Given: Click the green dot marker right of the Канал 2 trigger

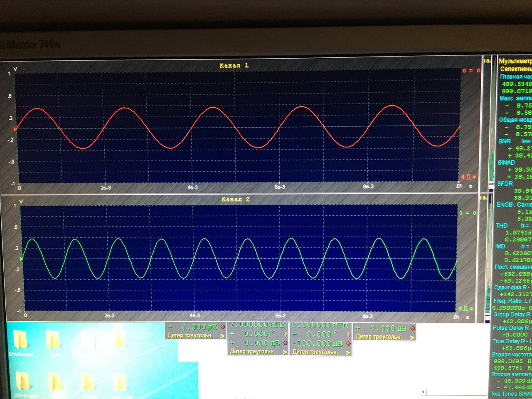Looking at the screenshot, I should (471, 309).
